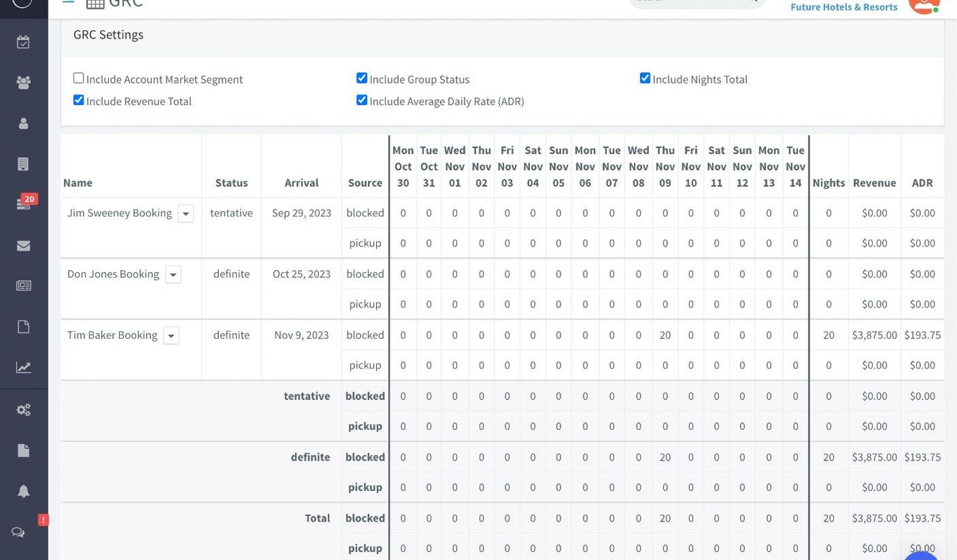This screenshot has width=957, height=560.
Task: Click the GRC table grid icon in header
Action: click(x=96, y=4)
